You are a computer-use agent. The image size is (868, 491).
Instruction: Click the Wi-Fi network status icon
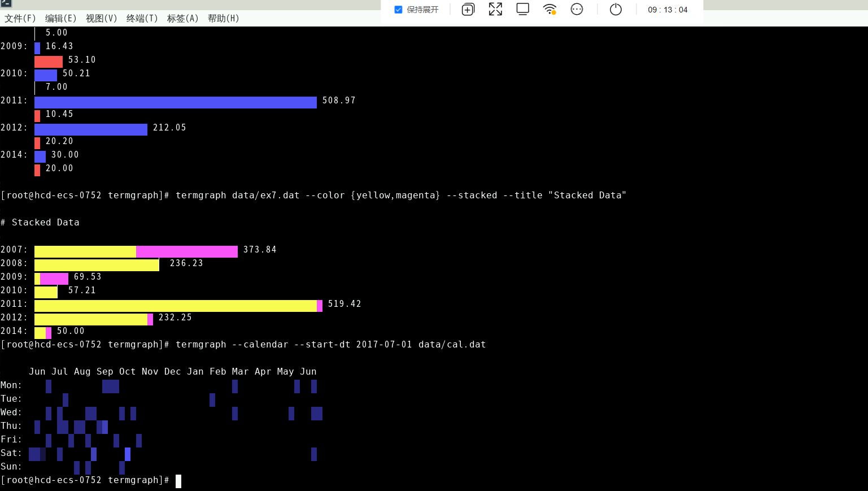pyautogui.click(x=549, y=10)
